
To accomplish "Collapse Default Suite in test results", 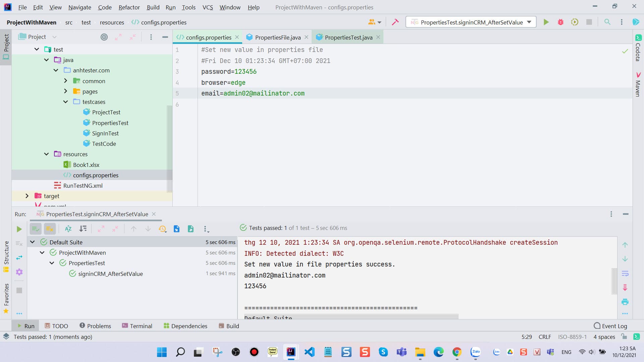I will click(32, 242).
